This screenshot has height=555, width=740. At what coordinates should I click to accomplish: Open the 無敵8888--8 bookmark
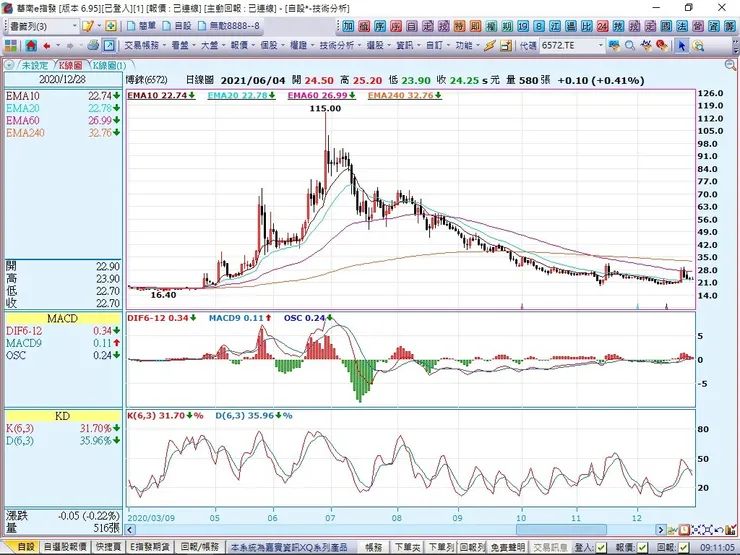tap(228, 26)
